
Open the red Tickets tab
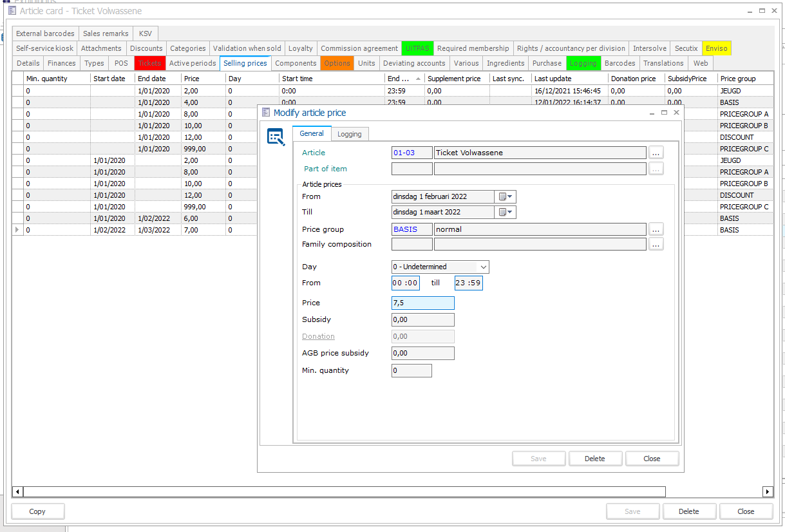click(x=149, y=63)
